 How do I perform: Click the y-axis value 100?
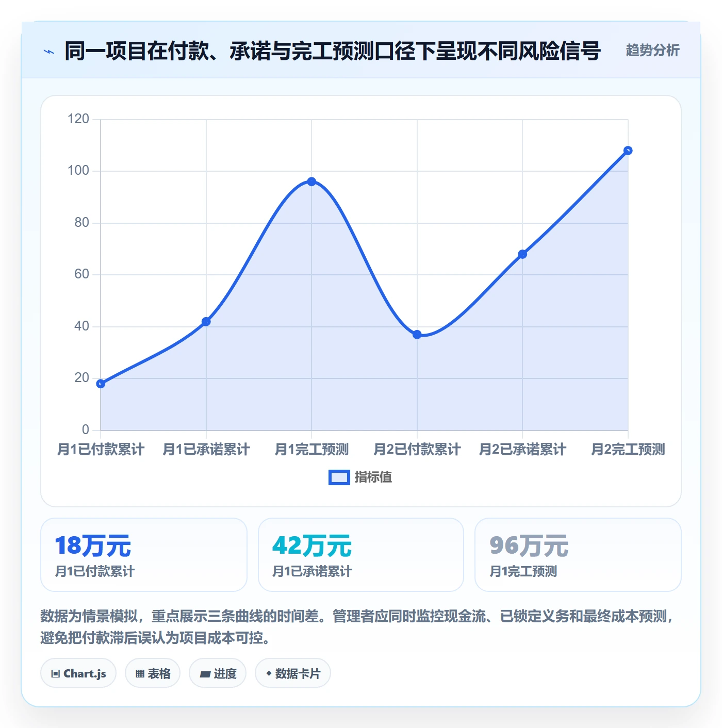(x=78, y=171)
